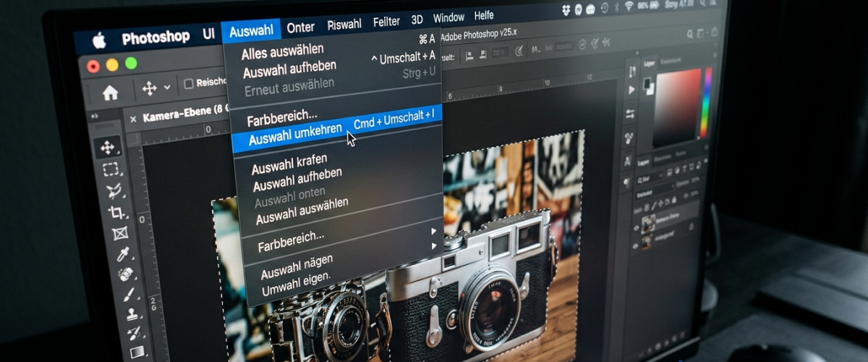Open the 3D menu
The image size is (868, 362).
(x=417, y=20)
